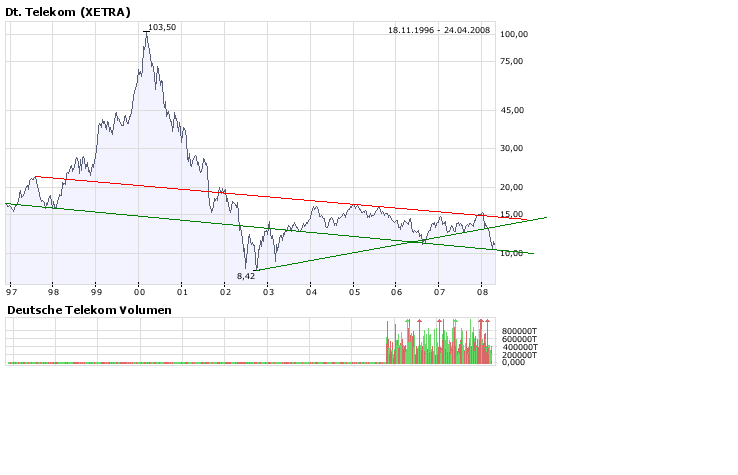Click the year label 06 on time axis
Image resolution: width=738 pixels, height=475 pixels.
397,292
